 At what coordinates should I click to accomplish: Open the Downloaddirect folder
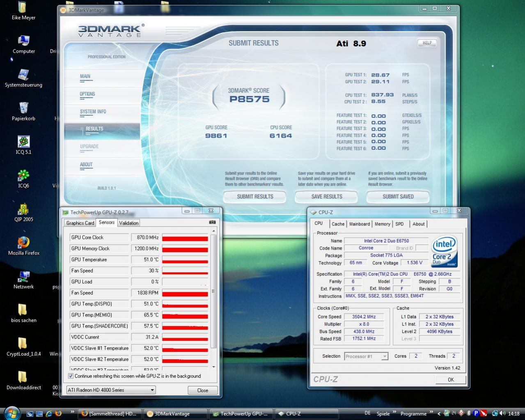(x=23, y=381)
